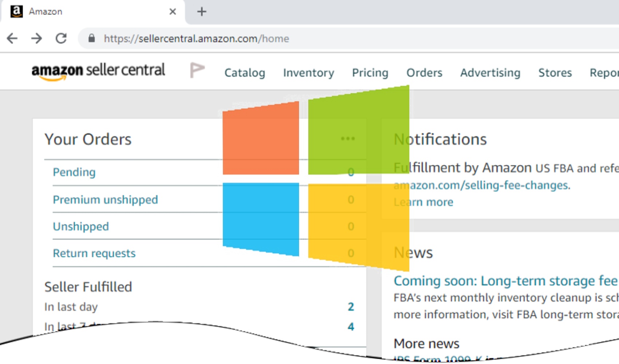The height and width of the screenshot is (364, 619).
Task: Open Pending orders link
Action: pyautogui.click(x=74, y=172)
